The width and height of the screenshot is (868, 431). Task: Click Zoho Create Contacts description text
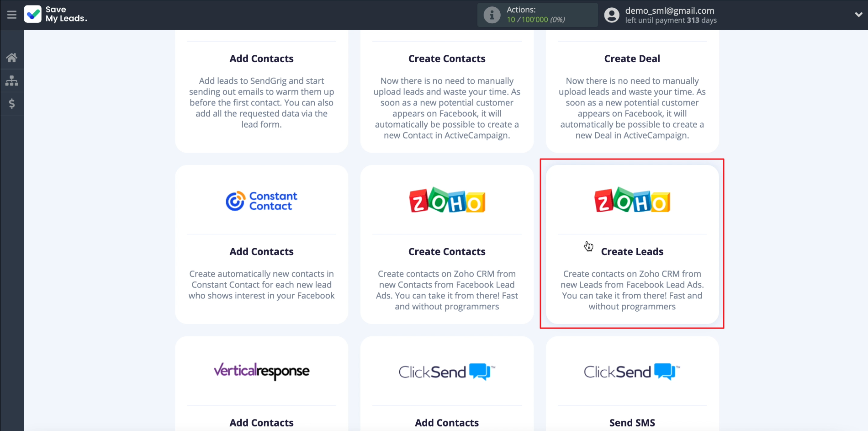click(447, 290)
